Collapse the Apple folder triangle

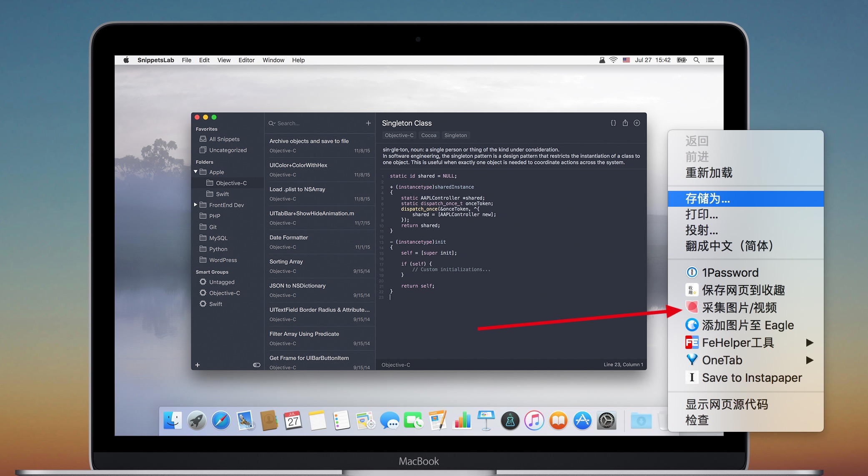[x=196, y=172]
